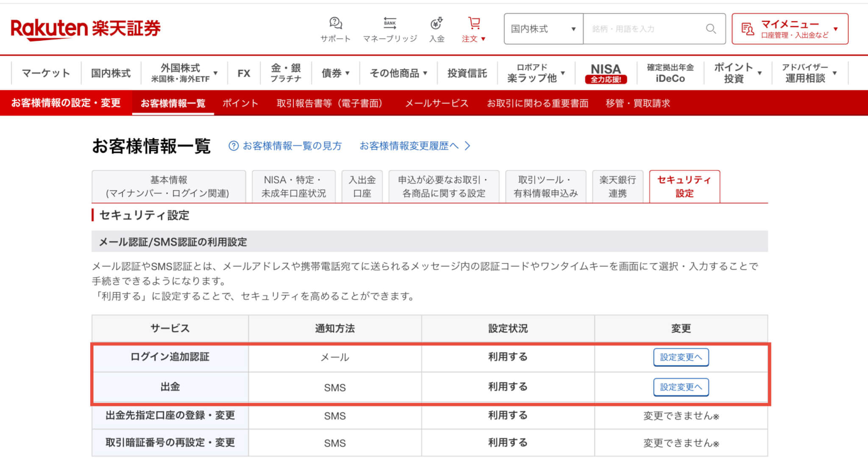This screenshot has height=464, width=868.
Task: Open the 入出金口座 tab
Action: coord(362,186)
